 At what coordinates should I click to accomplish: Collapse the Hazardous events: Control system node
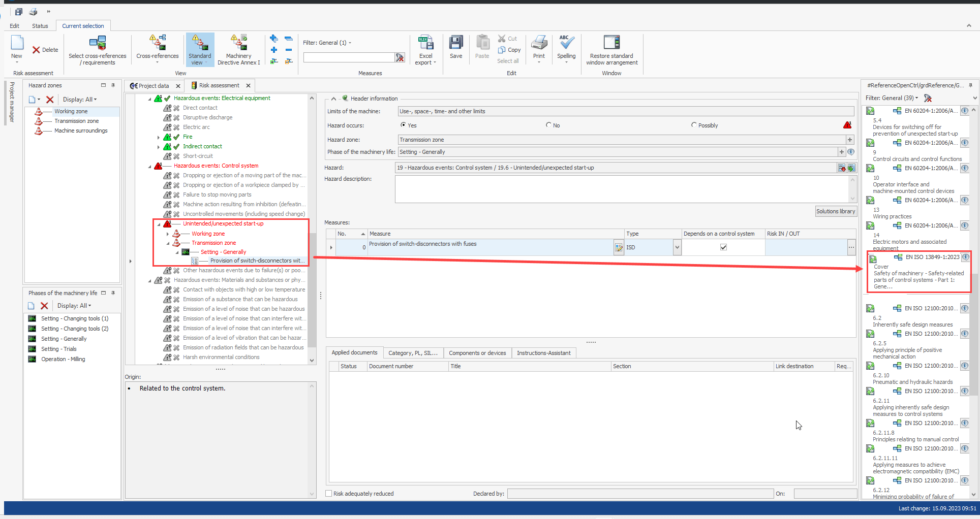pos(150,166)
